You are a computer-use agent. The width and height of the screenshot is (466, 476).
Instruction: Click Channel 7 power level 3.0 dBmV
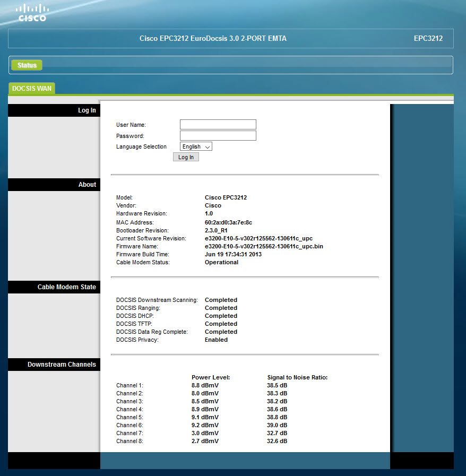(205, 433)
